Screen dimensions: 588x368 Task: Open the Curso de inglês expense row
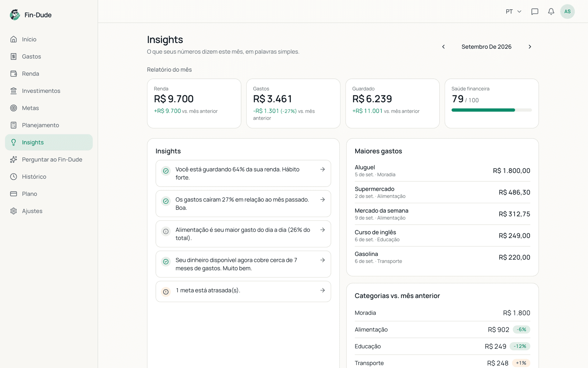click(x=442, y=236)
